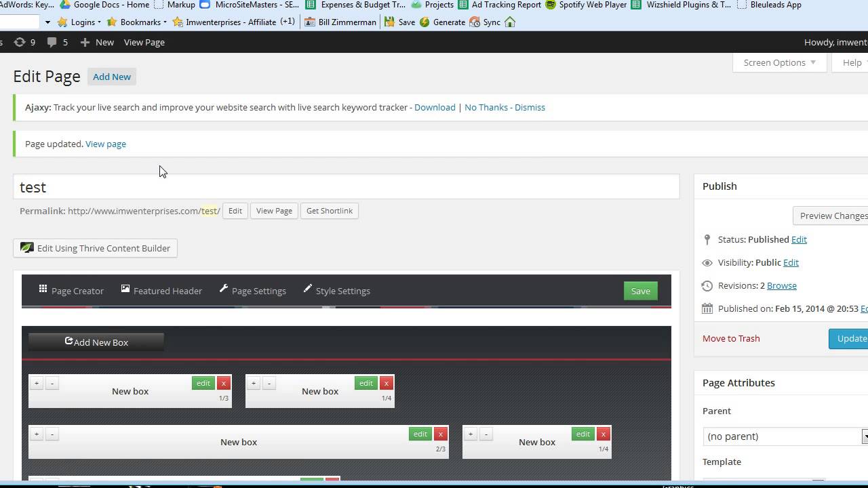
Task: Browse the page revisions
Action: coord(782,285)
